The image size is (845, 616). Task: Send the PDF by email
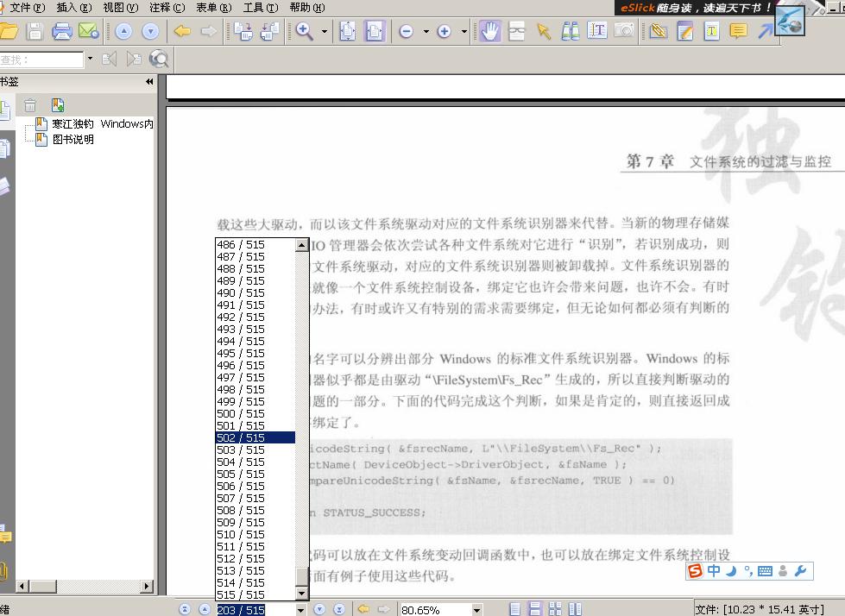(88, 31)
